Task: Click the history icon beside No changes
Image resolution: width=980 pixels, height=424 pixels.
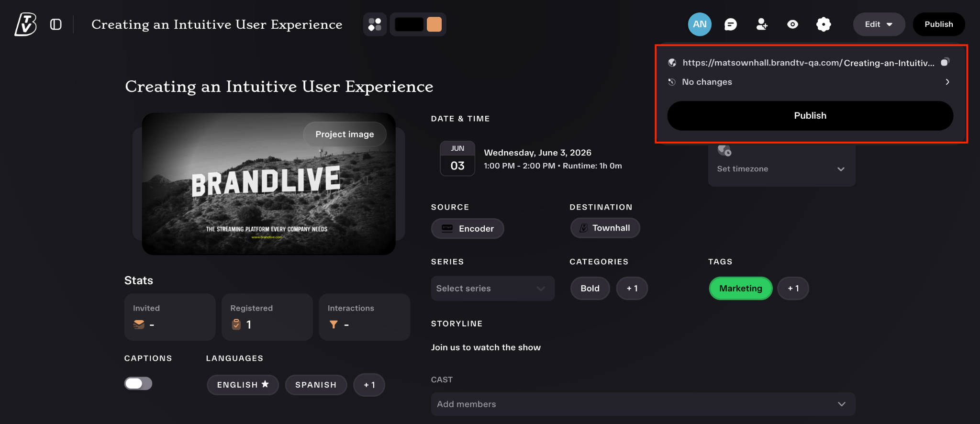Action: tap(672, 82)
